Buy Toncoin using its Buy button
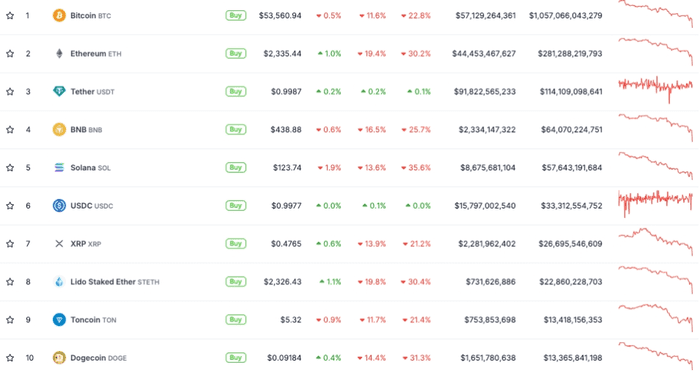 pos(236,320)
